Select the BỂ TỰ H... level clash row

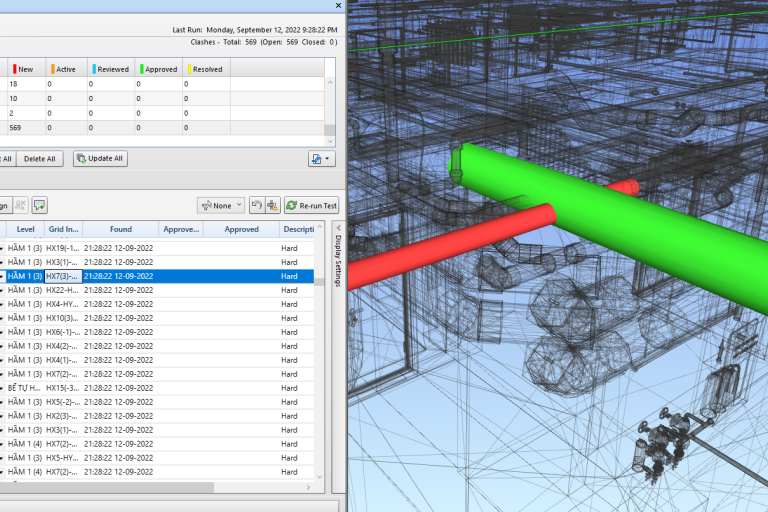coord(160,387)
